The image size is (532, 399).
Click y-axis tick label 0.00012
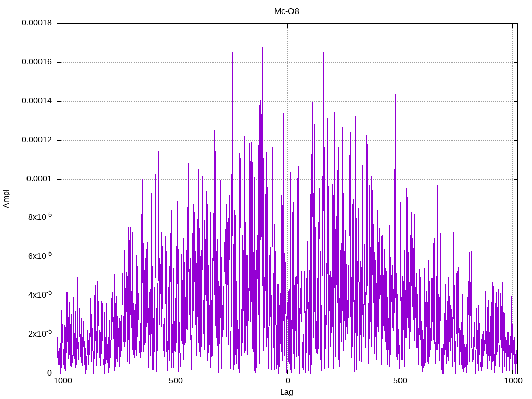point(37,140)
